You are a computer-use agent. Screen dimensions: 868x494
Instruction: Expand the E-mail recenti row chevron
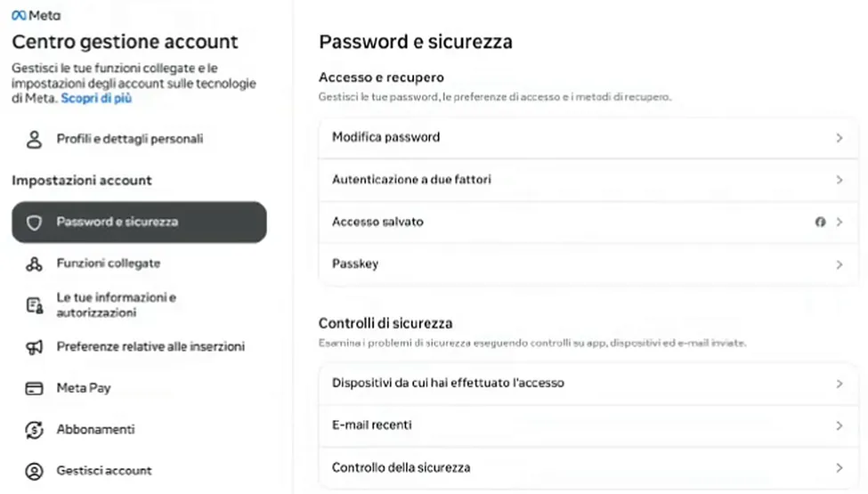pos(840,426)
